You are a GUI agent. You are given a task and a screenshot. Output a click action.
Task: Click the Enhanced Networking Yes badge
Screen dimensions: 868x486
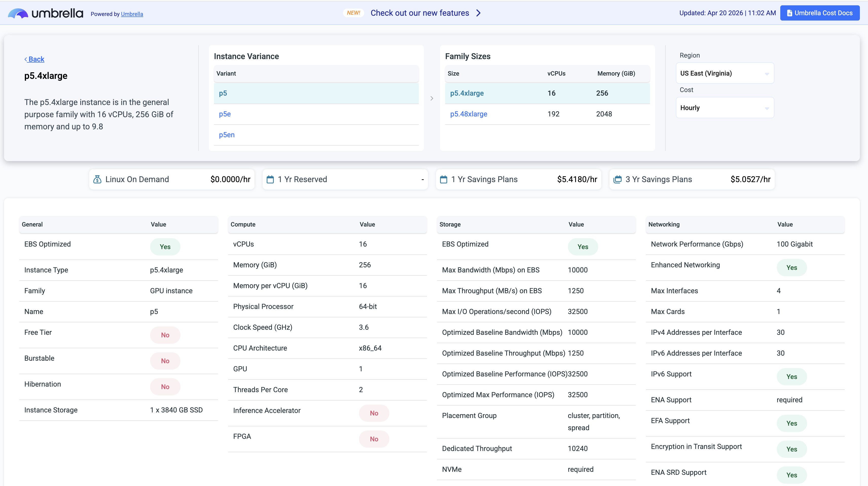(791, 267)
